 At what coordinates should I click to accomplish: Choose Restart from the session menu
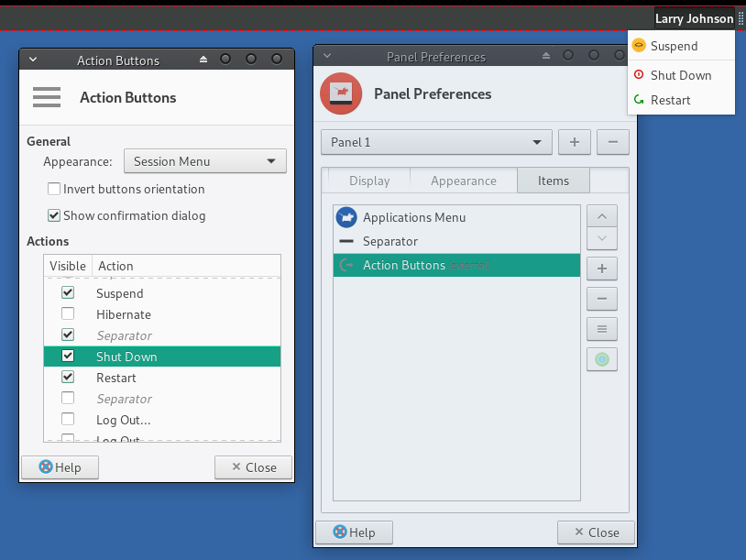[670, 100]
